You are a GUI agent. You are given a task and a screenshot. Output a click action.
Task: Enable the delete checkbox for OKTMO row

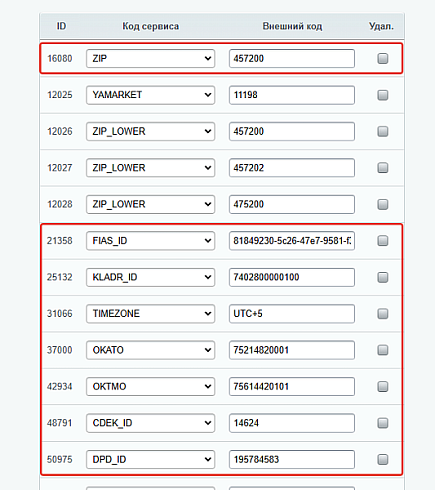click(x=383, y=387)
